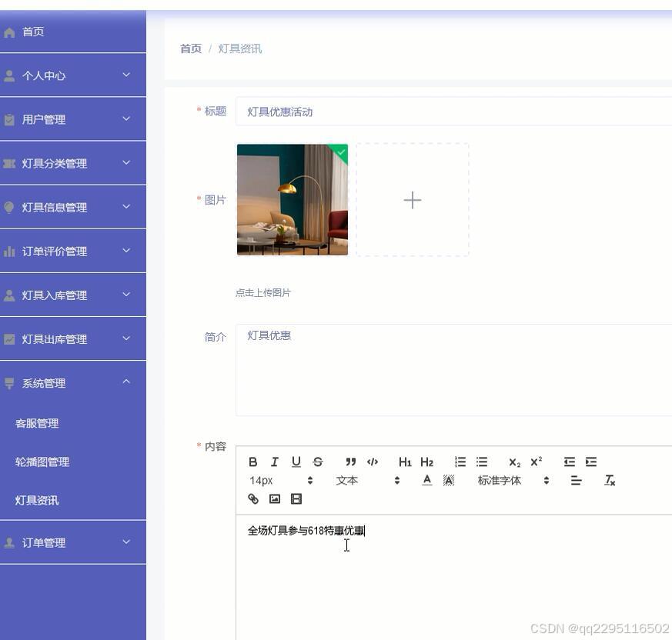Expand the 灯具出库管理 menu
The width and height of the screenshot is (672, 640).
click(x=73, y=339)
